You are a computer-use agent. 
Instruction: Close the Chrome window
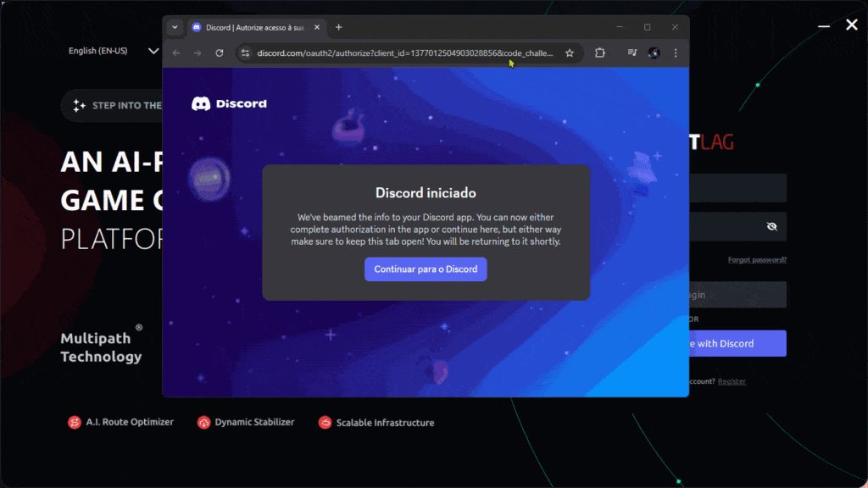(675, 27)
